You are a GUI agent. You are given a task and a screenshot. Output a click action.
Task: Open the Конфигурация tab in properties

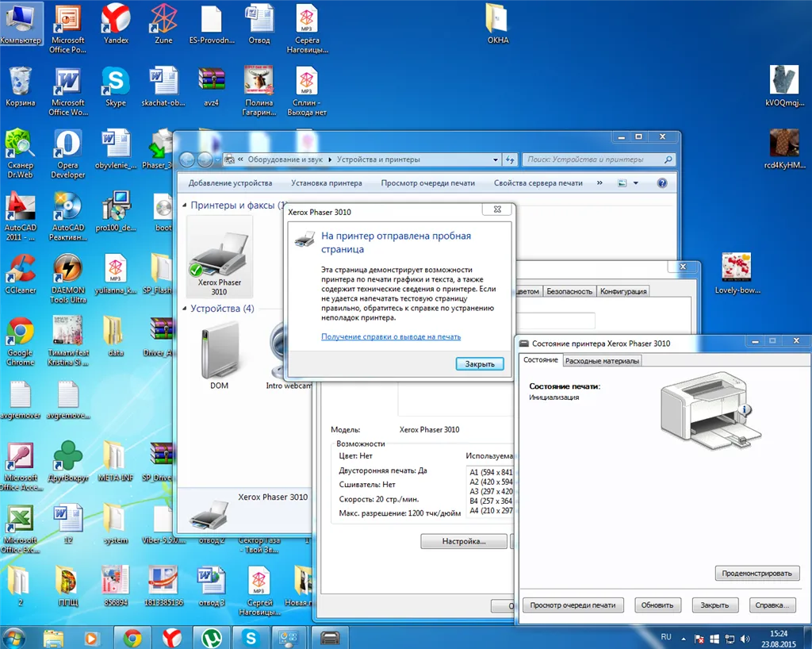(x=623, y=291)
